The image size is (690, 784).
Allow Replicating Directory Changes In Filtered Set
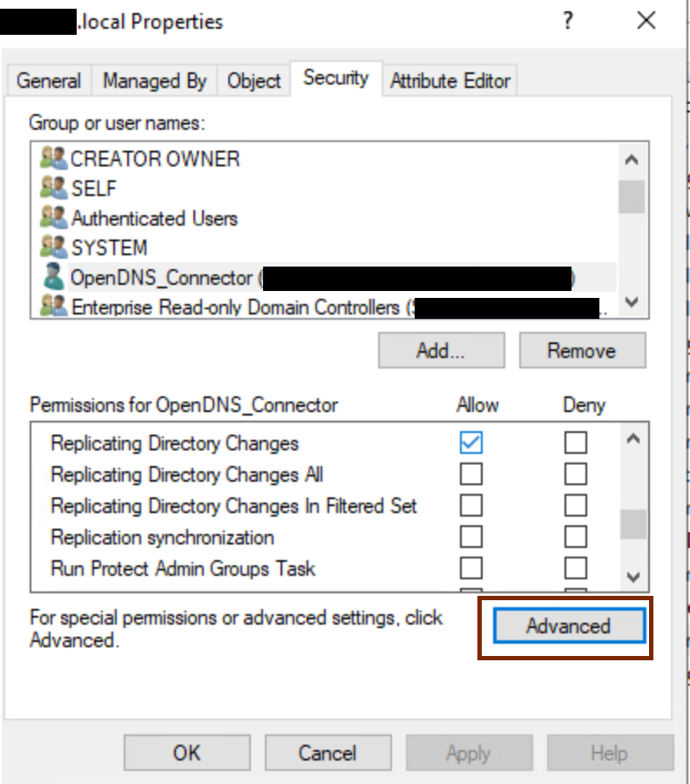(x=471, y=505)
